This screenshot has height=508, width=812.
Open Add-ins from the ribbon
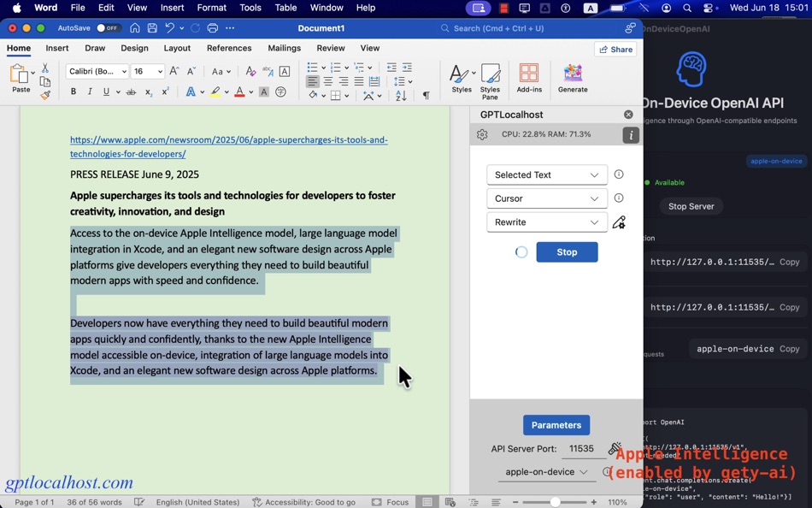(529, 79)
